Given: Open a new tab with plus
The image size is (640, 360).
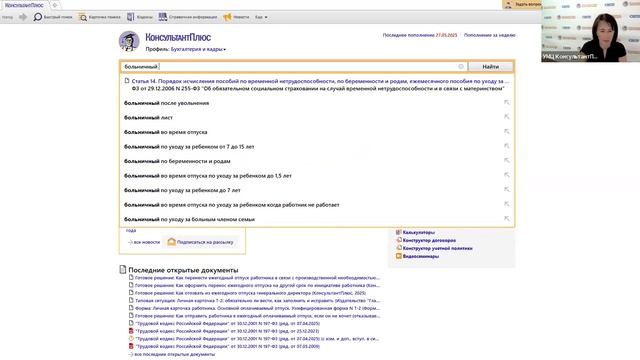Looking at the screenshot, I should 55,5.
